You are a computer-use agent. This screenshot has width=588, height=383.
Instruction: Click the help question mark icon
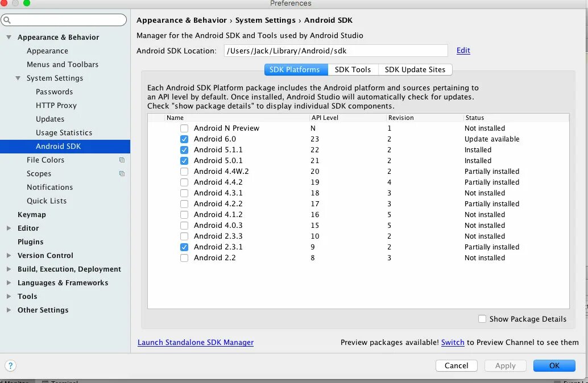pos(10,365)
